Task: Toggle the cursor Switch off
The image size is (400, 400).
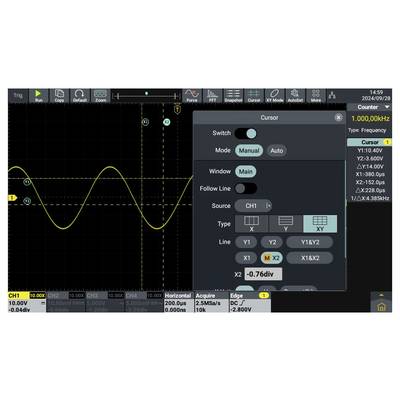Action: 246,133
